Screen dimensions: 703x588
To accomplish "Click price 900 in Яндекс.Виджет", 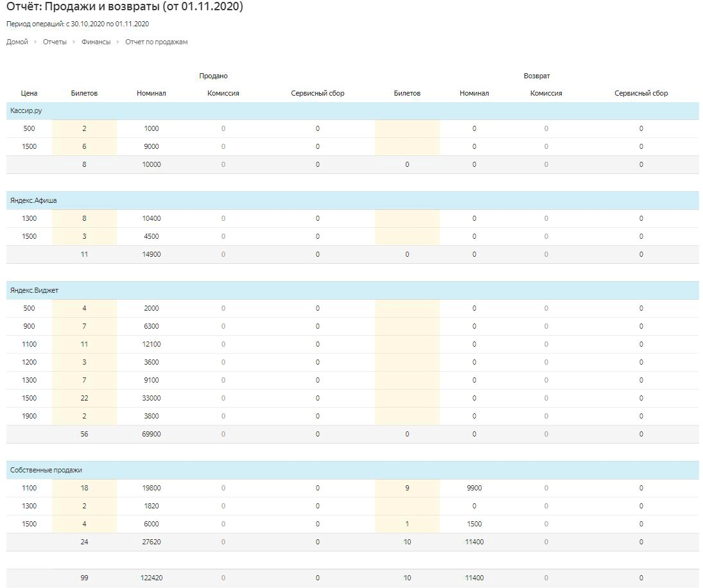I will tap(29, 326).
